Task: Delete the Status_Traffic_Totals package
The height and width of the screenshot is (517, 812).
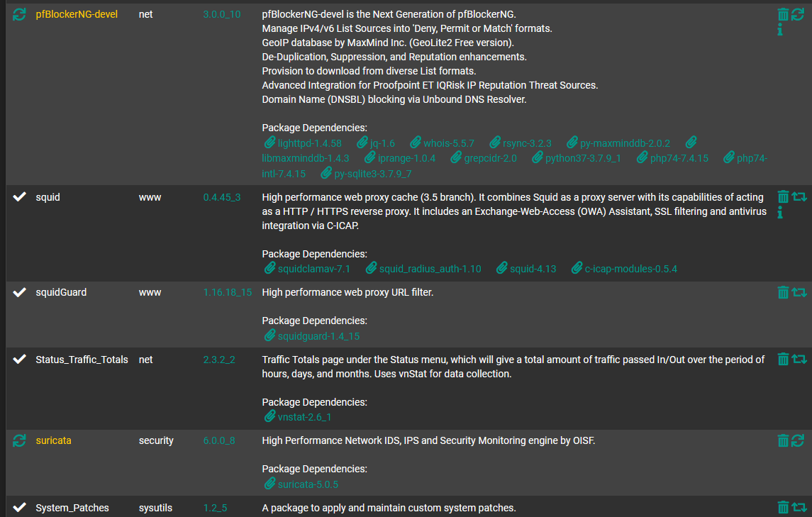Action: pyautogui.click(x=782, y=359)
